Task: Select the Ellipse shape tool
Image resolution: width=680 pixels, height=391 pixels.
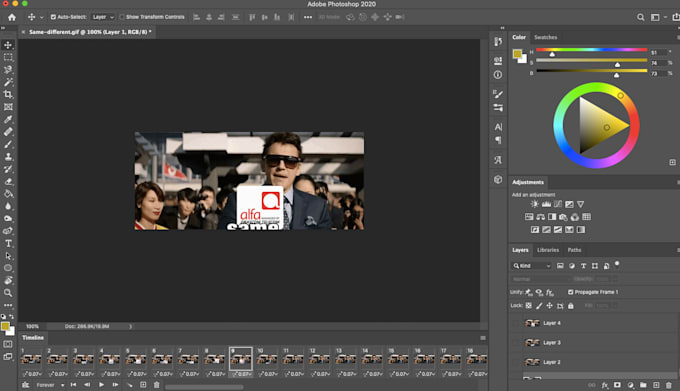Action: click(x=8, y=268)
